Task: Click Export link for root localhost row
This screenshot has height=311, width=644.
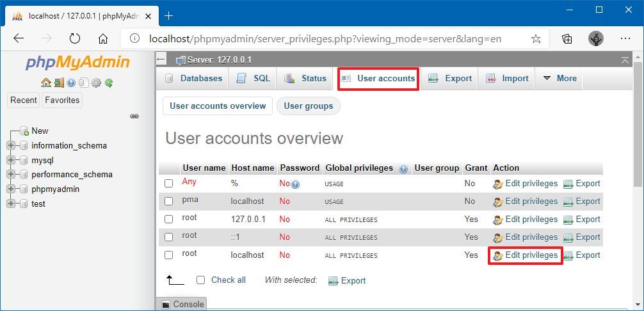Action: (581, 255)
